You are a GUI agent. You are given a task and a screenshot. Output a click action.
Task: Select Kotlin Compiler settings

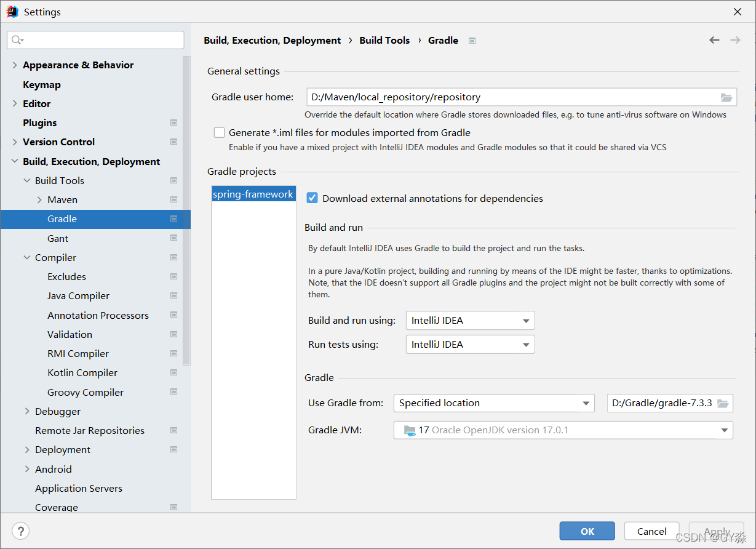coord(82,373)
